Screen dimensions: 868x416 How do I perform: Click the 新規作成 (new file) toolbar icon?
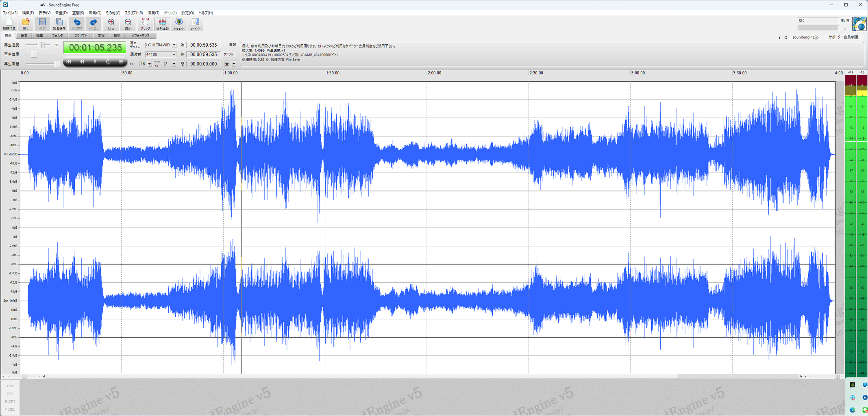point(9,24)
